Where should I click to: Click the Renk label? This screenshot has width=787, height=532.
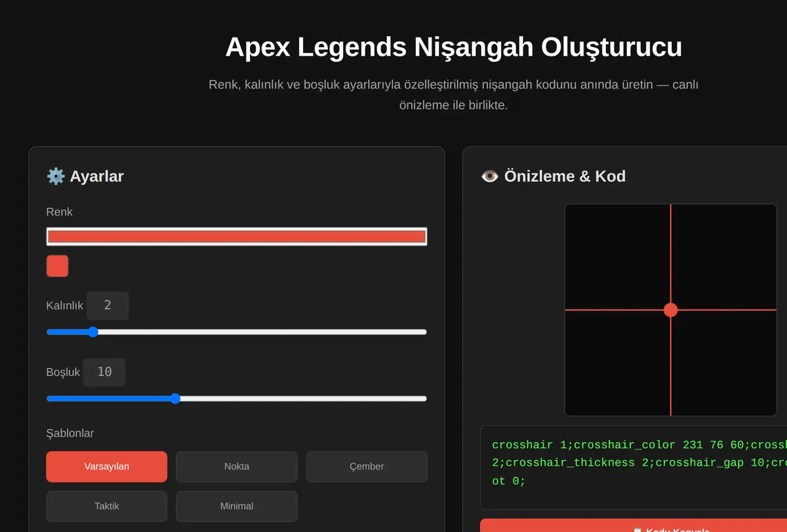pos(60,211)
